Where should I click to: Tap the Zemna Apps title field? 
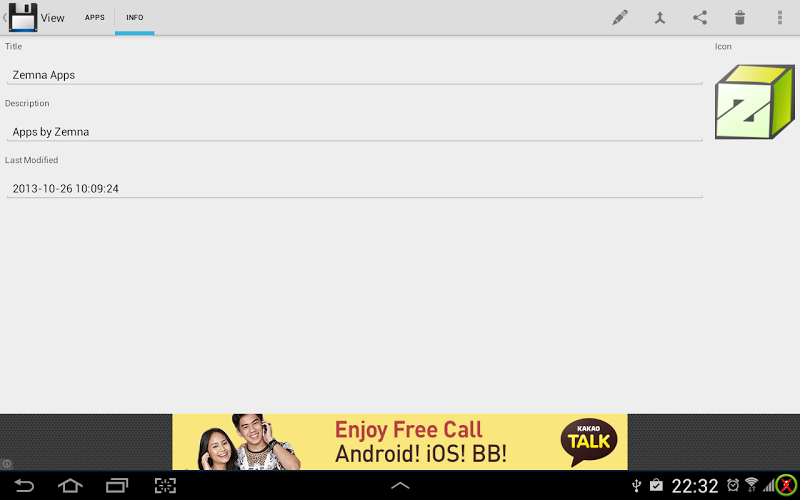click(x=355, y=75)
